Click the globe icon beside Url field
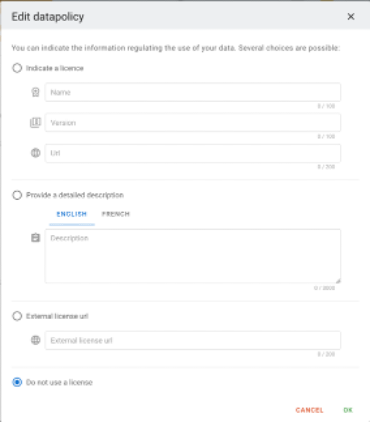 pos(35,153)
